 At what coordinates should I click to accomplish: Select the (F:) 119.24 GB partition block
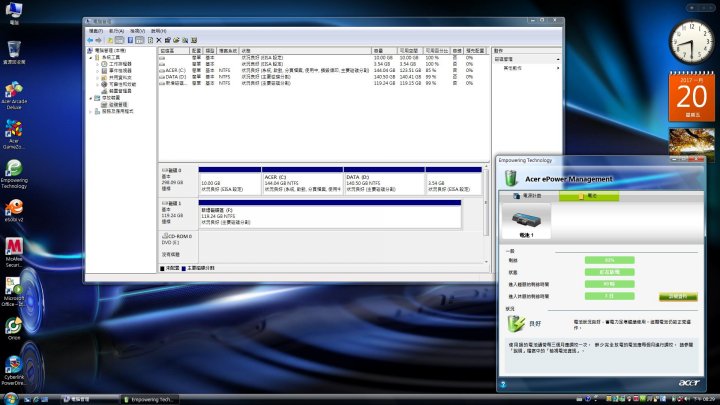[330, 214]
